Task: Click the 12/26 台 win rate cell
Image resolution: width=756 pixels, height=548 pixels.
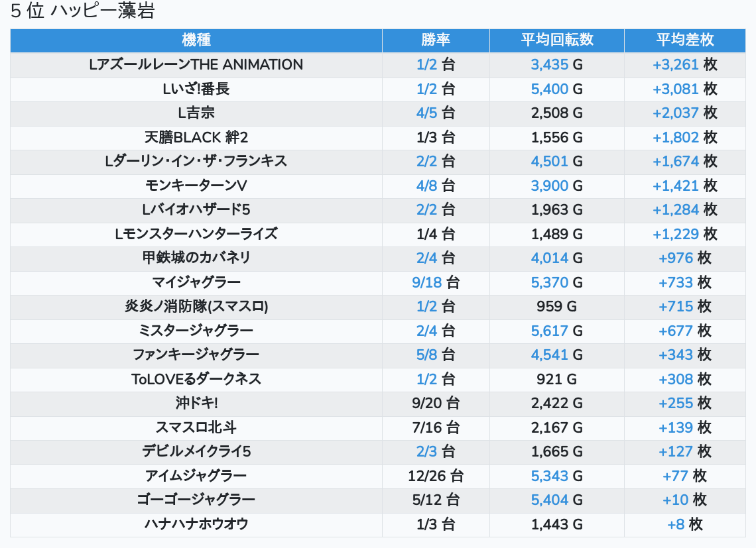Action: [436, 476]
